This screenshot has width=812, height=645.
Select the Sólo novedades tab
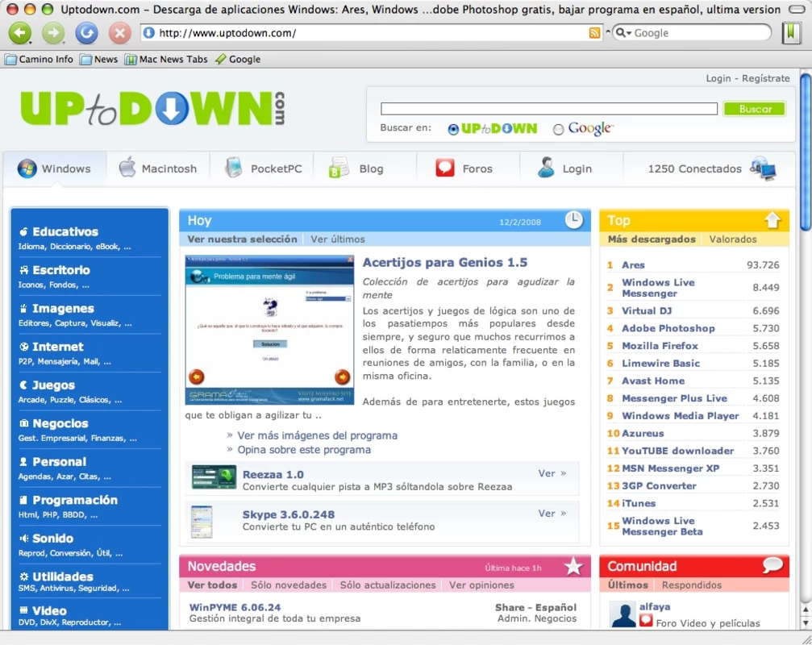coord(289,585)
